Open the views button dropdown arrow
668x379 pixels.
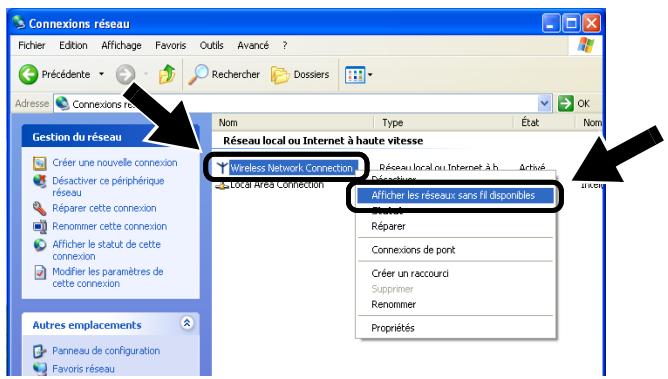[370, 75]
